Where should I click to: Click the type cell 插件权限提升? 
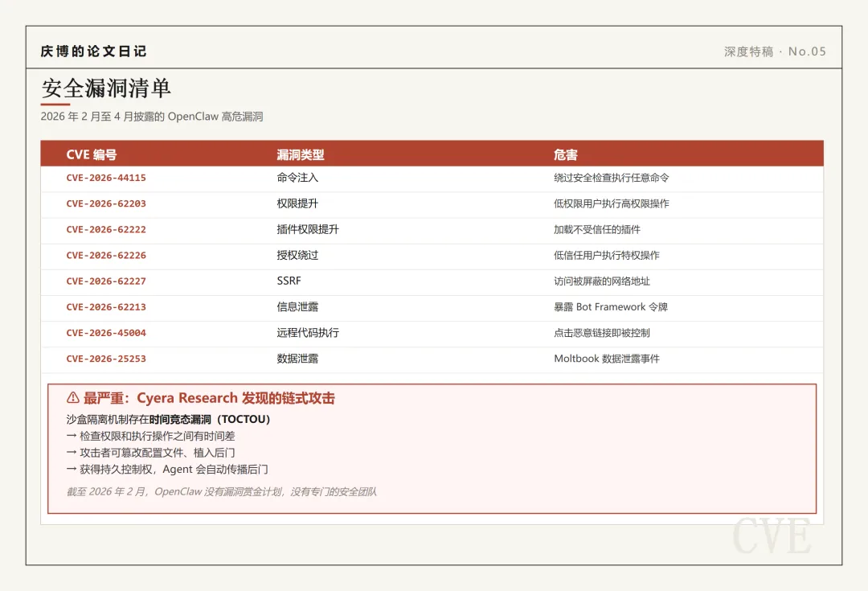pyautogui.click(x=308, y=229)
